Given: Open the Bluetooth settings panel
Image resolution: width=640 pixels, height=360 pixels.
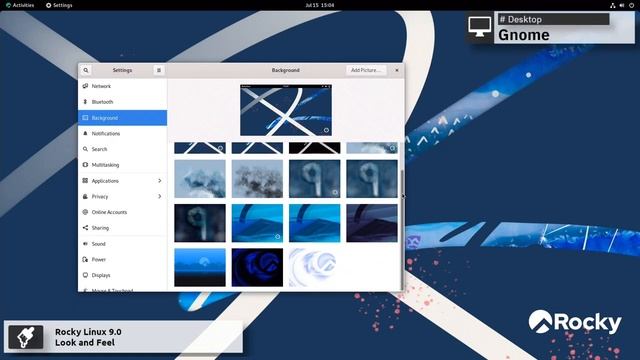Looking at the screenshot, I should pyautogui.click(x=122, y=102).
